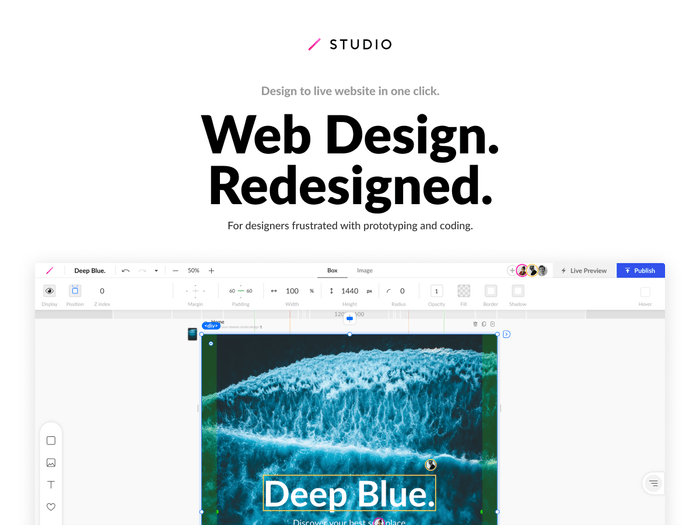Open the layers list icon at right

click(653, 483)
